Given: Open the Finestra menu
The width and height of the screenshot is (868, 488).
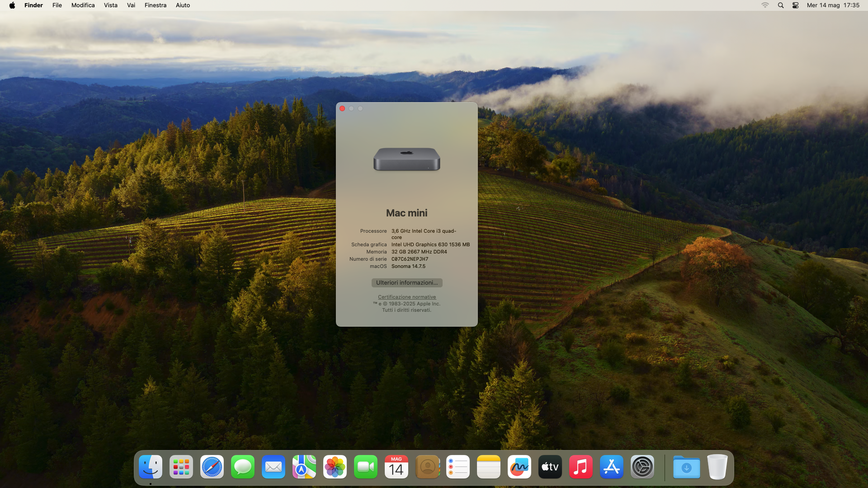Looking at the screenshot, I should click(x=156, y=5).
